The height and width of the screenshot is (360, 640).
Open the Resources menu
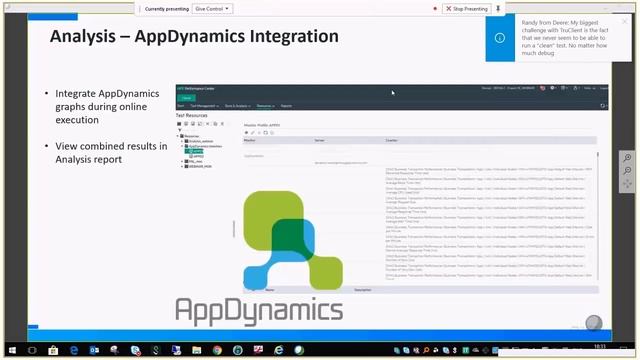[x=265, y=106]
